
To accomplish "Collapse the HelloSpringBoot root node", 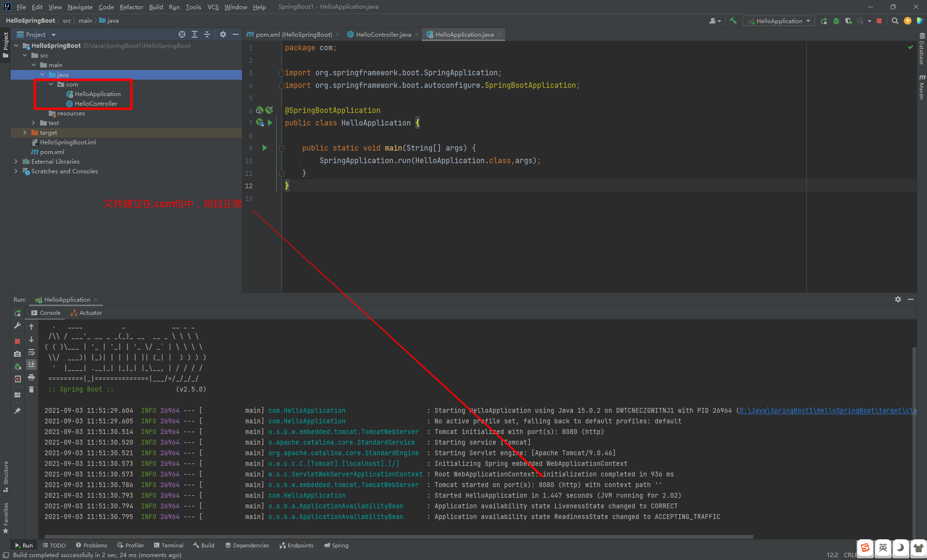I will [x=16, y=45].
